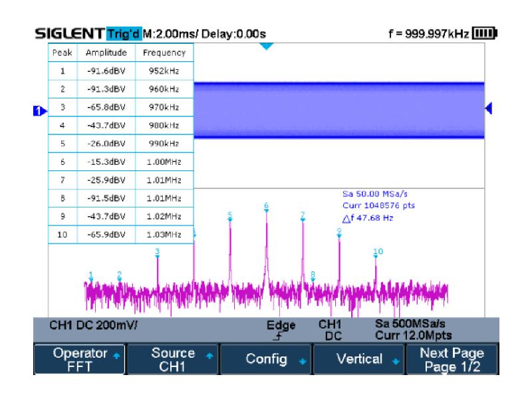532x399 pixels.
Task: Click FFT peak marker 3
Action: pyautogui.click(x=158, y=252)
